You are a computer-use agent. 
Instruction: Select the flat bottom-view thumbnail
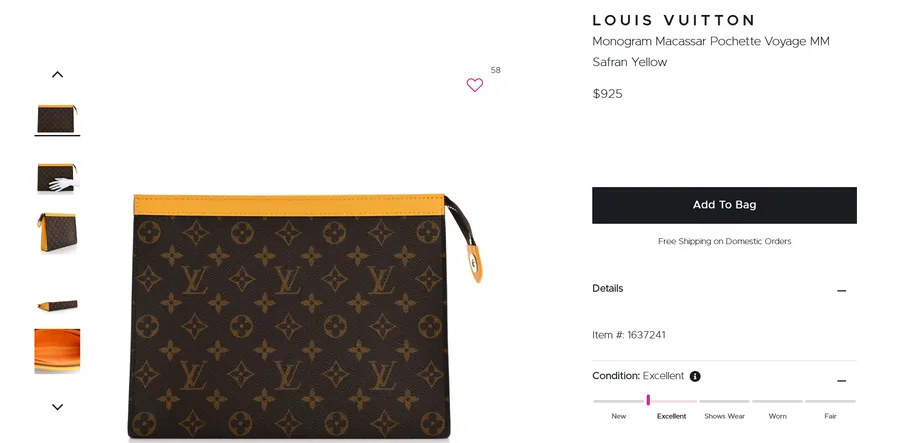pyautogui.click(x=57, y=305)
